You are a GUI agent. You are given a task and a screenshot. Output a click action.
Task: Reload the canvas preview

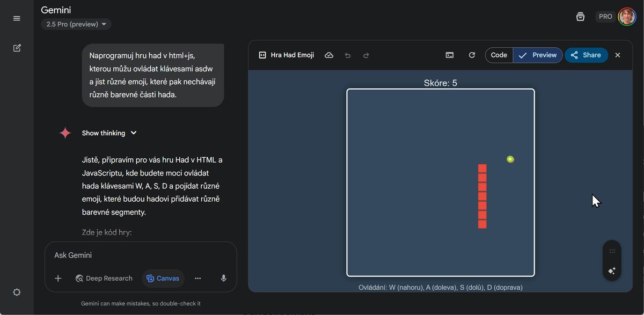pyautogui.click(x=472, y=55)
